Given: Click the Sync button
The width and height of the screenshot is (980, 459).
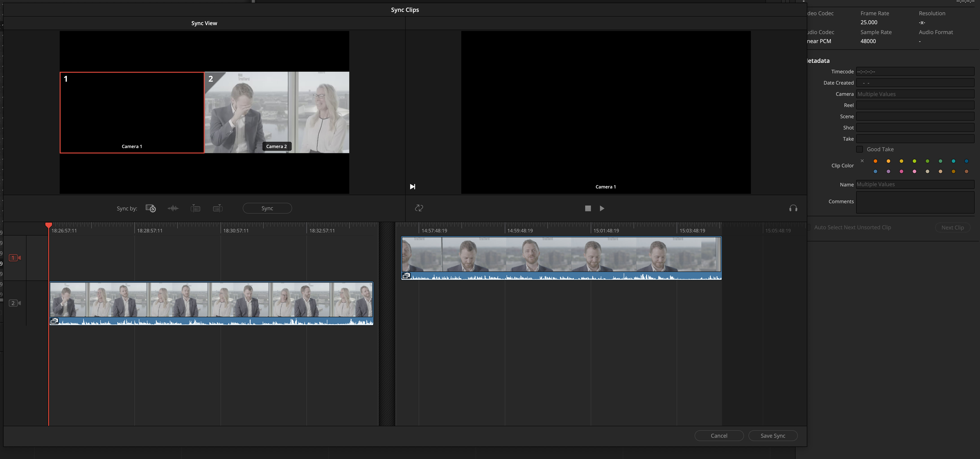Looking at the screenshot, I should tap(267, 208).
